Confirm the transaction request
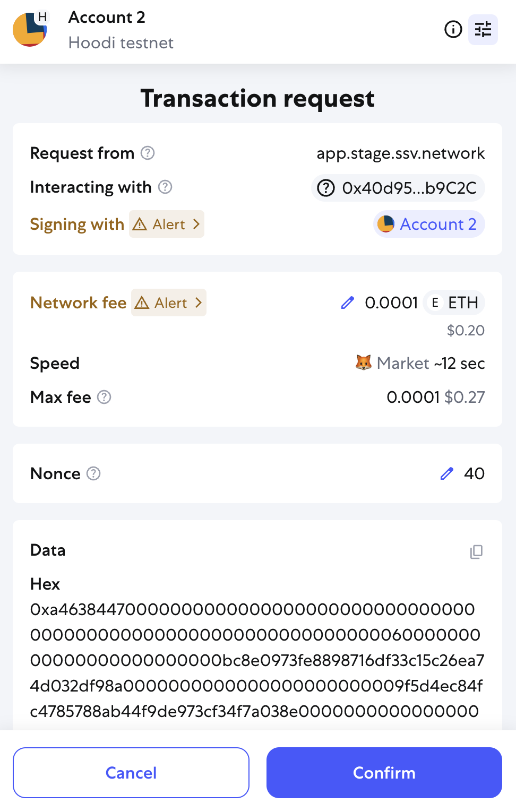 [384, 773]
